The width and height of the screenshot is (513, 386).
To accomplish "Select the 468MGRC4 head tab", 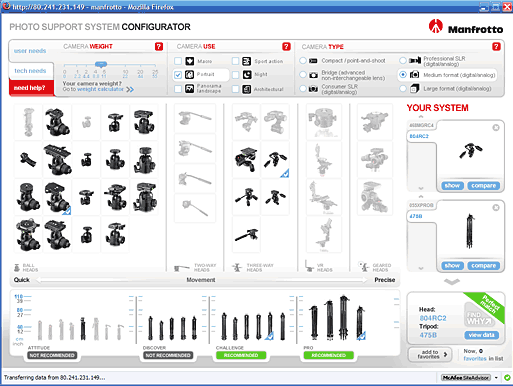I will pyautogui.click(x=421, y=125).
